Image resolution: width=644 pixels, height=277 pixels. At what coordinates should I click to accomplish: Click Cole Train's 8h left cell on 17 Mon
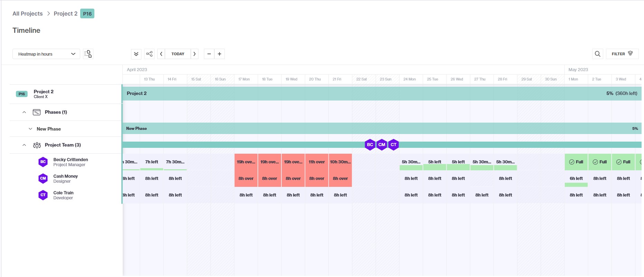click(246, 195)
